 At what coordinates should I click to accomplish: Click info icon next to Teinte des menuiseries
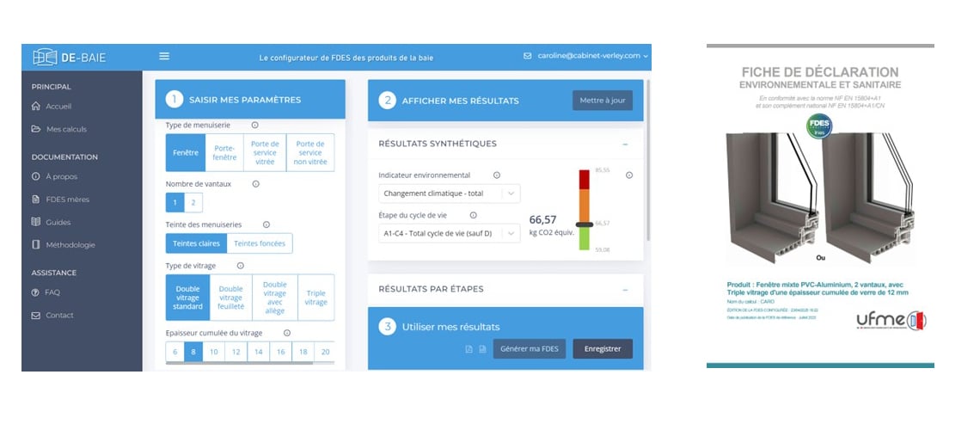pos(266,224)
